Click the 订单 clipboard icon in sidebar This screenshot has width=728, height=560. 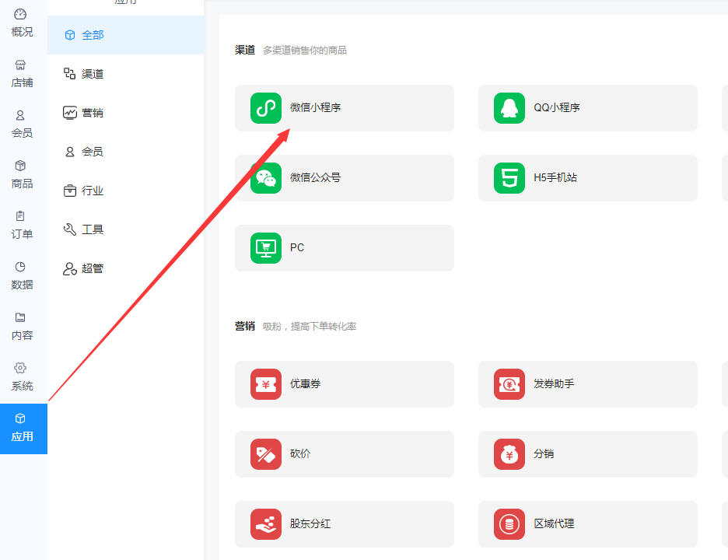coord(20,216)
